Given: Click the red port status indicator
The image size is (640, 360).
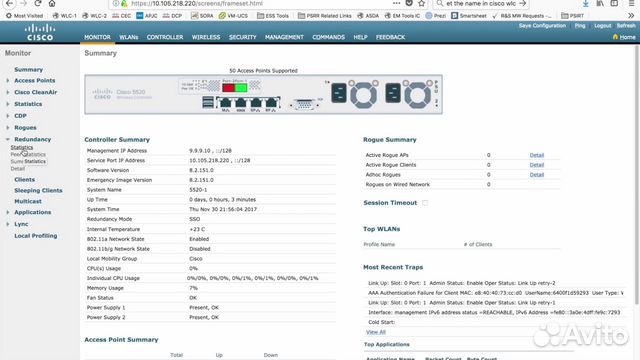Looking at the screenshot, I should pos(229,87).
